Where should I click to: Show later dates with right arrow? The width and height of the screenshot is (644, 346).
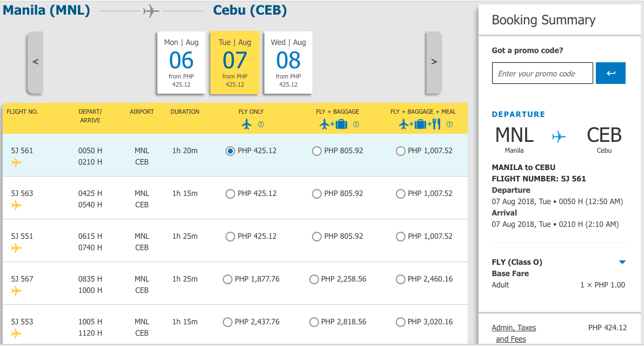pyautogui.click(x=434, y=62)
